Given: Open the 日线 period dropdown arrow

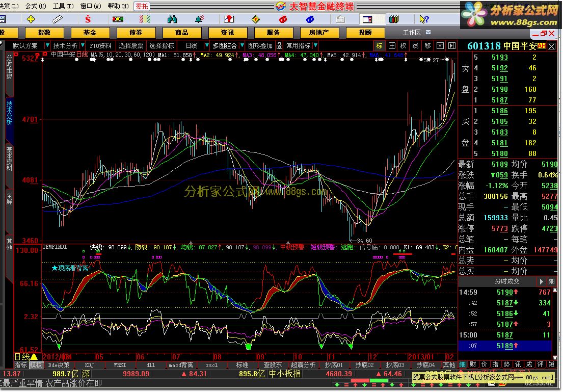Looking at the screenshot, I should pyautogui.click(x=206, y=45).
